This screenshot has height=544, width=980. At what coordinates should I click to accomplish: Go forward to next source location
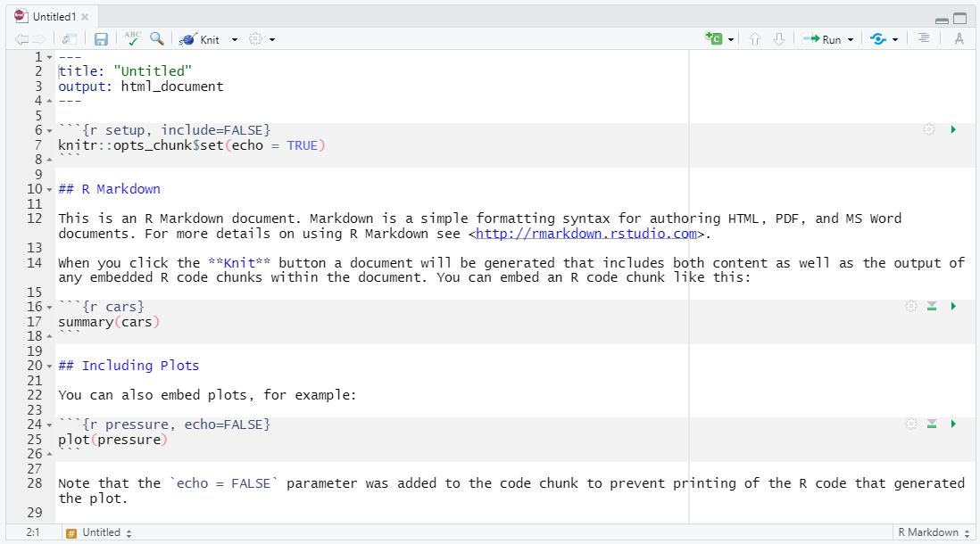(38, 39)
